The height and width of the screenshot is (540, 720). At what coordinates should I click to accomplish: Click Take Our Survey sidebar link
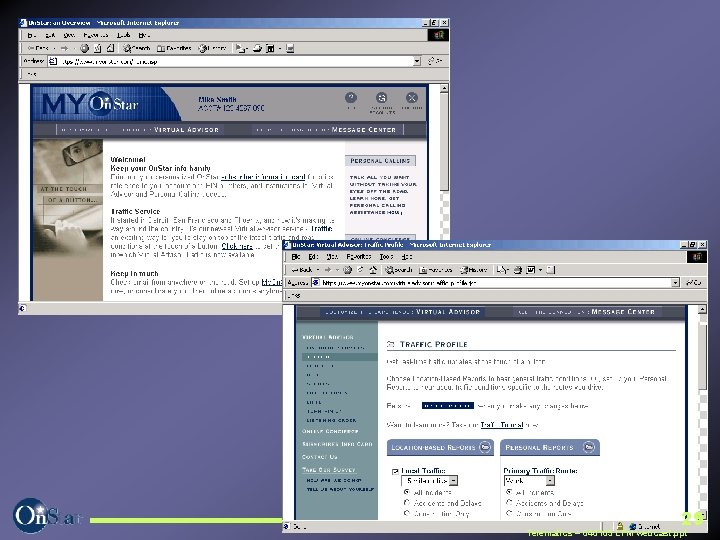pos(329,470)
